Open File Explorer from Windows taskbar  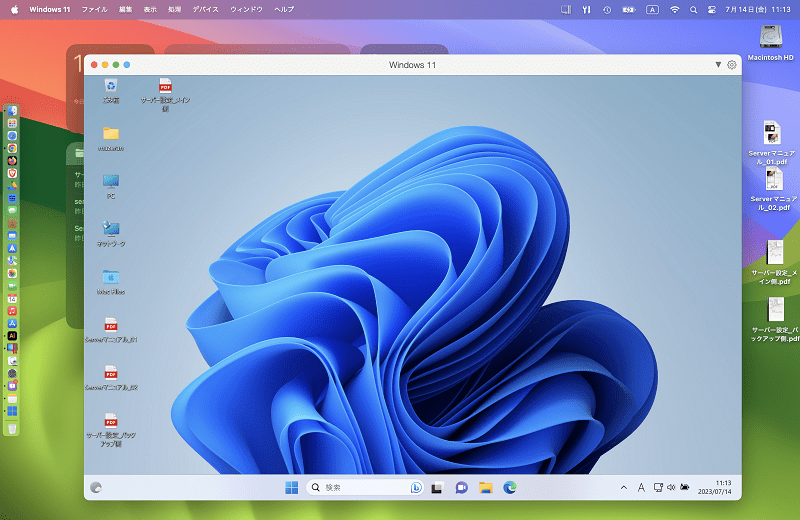[486, 488]
